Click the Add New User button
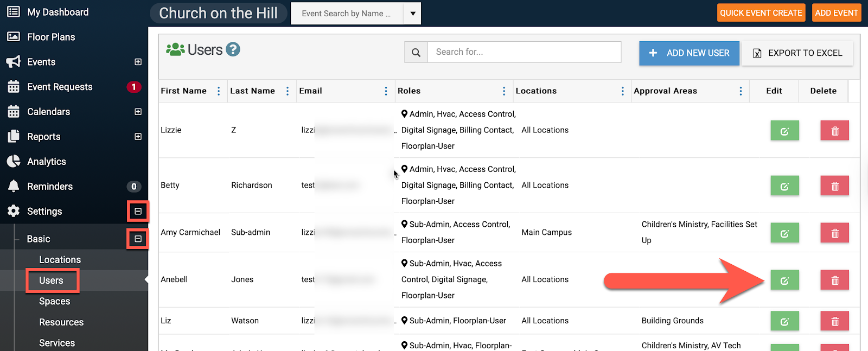Screen dimensions: 868x351 tap(689, 53)
